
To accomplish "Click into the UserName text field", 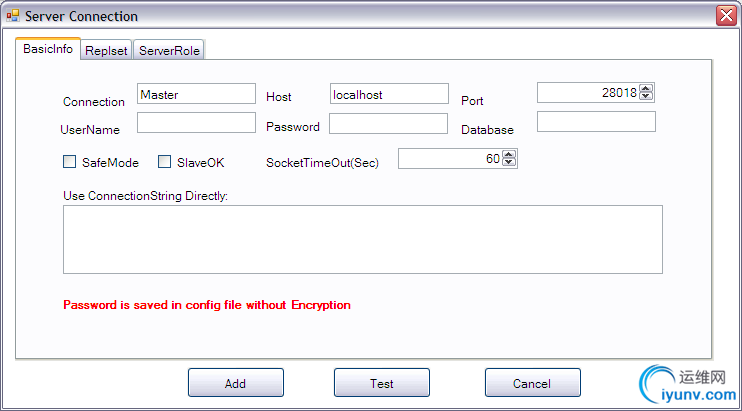I will tap(196, 122).
